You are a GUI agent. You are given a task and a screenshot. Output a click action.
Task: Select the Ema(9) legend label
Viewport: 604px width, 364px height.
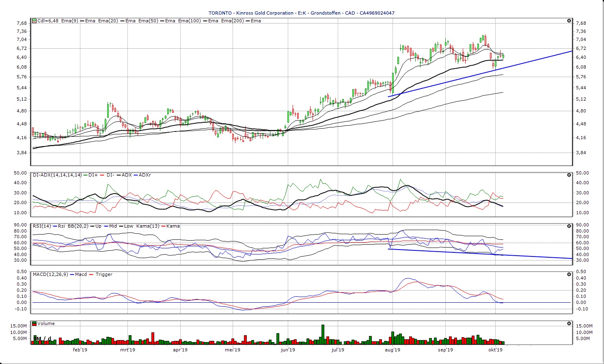point(70,21)
